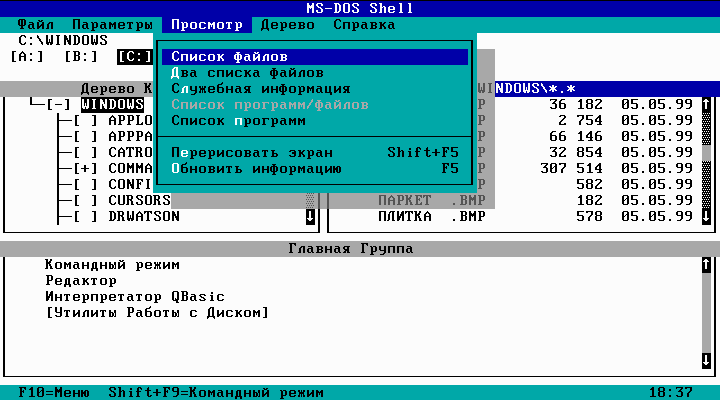The image size is (720, 400).
Task: Open the Справка menu
Action: click(364, 23)
